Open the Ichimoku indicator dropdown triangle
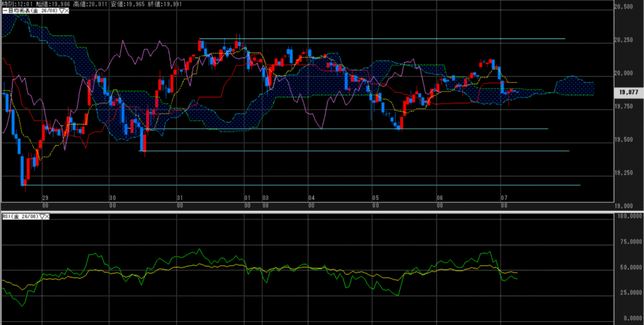Screen dimensions: 644x325 [60, 12]
